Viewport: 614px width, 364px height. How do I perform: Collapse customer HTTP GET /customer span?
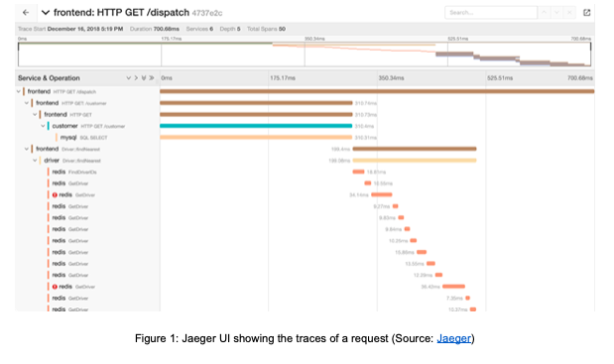[43, 126]
